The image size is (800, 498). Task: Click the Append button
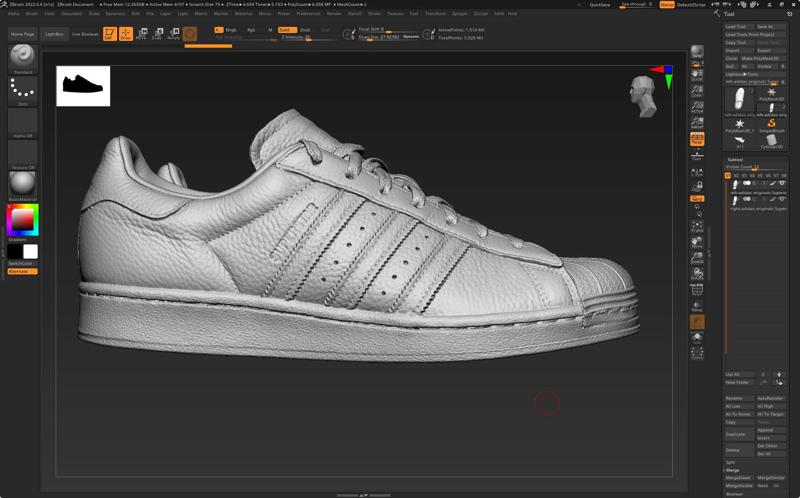770,430
